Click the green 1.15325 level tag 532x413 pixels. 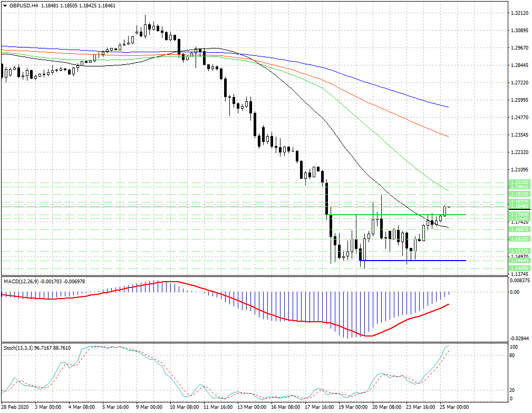tap(519, 251)
